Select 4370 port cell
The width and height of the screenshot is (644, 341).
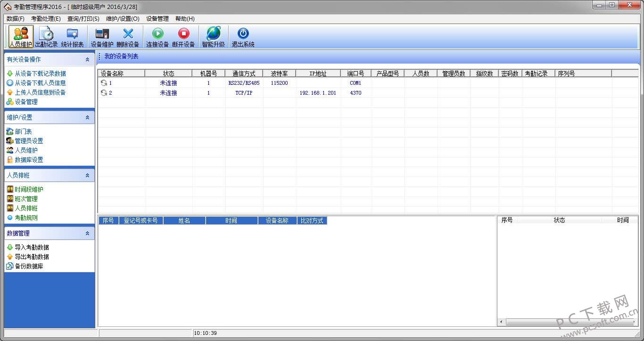(x=355, y=93)
